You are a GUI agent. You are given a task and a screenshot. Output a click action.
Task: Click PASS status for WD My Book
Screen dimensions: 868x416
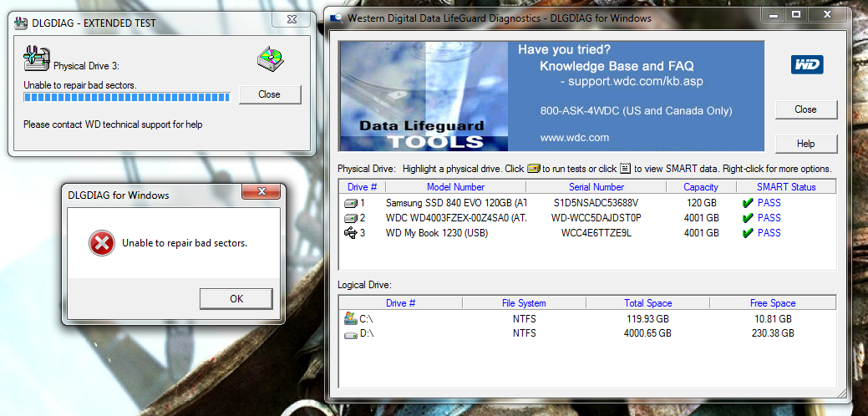pyautogui.click(x=769, y=233)
